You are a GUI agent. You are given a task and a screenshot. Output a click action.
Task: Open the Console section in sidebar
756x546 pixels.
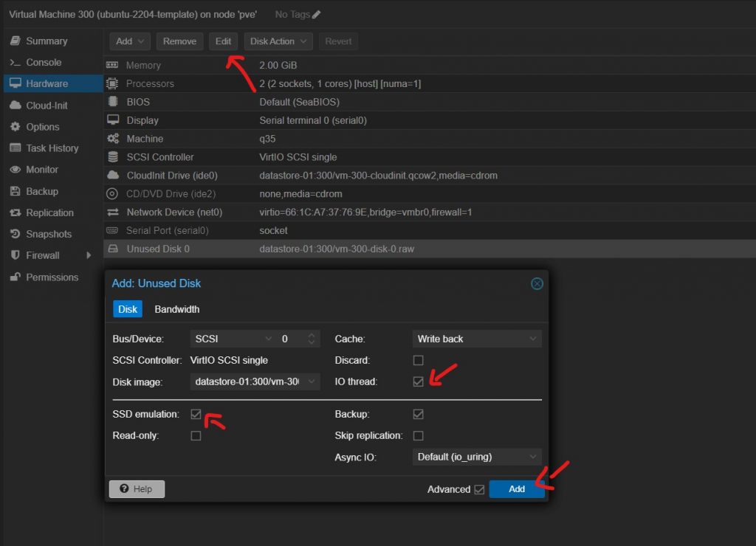click(x=44, y=63)
